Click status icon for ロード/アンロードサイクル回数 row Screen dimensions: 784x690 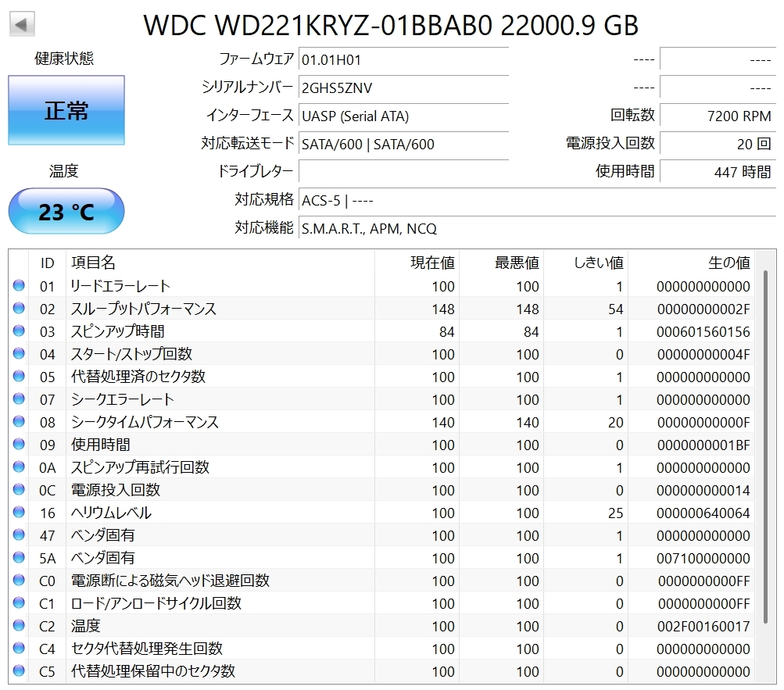point(19,602)
